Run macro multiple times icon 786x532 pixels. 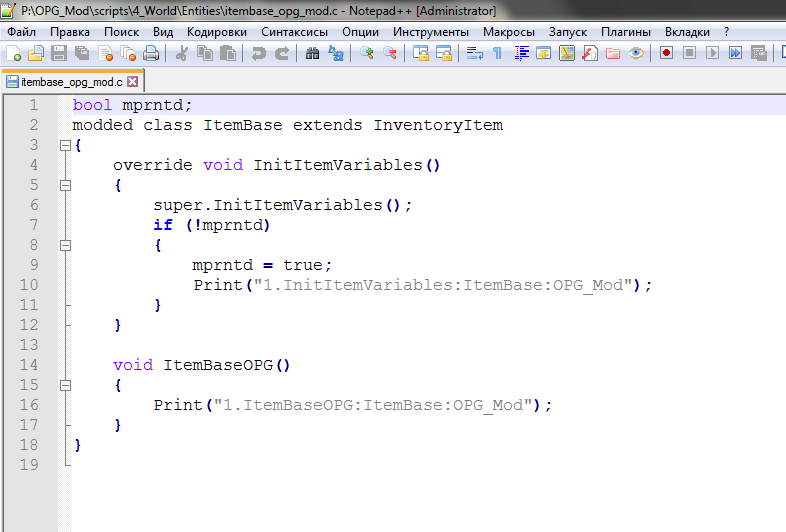click(735, 53)
